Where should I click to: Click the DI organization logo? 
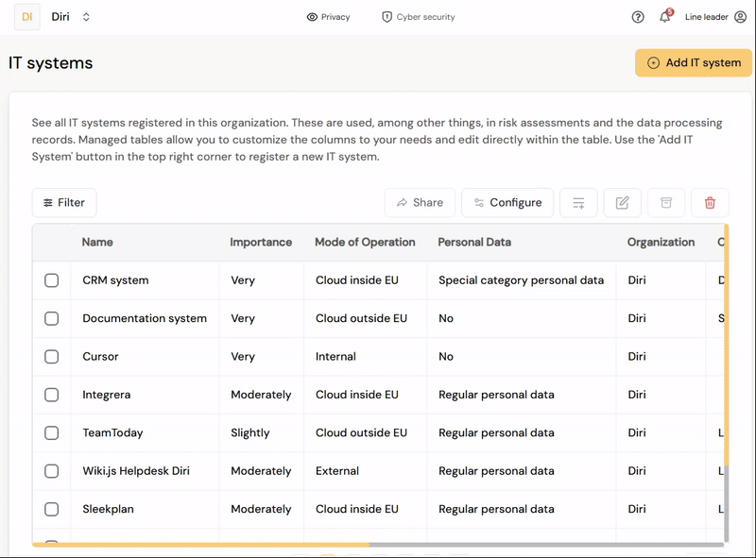pyautogui.click(x=27, y=17)
